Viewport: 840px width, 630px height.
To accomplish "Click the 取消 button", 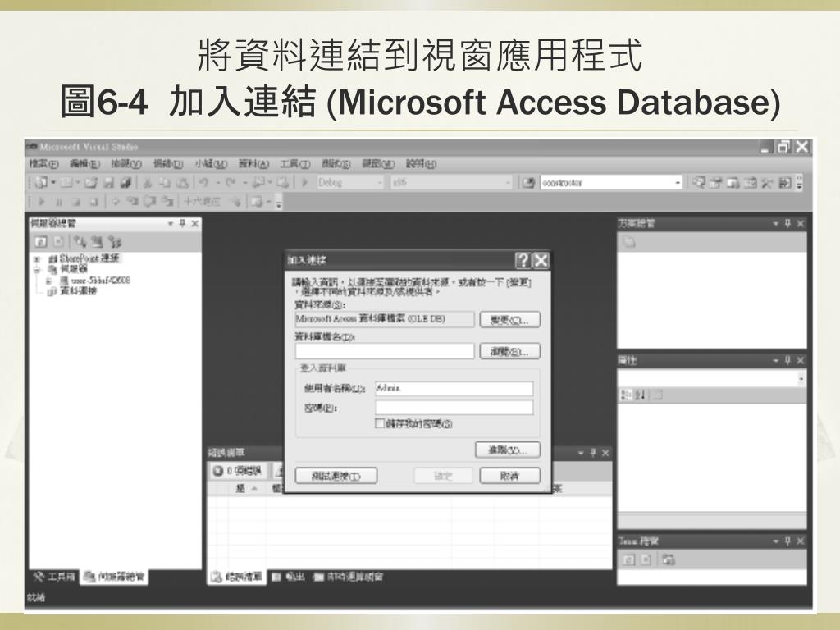I will click(x=509, y=476).
